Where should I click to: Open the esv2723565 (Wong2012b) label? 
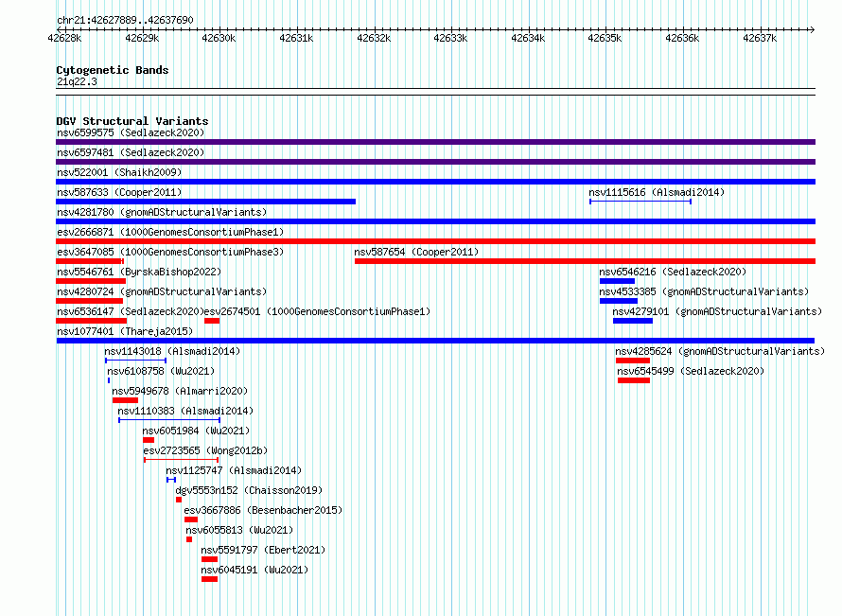205,450
